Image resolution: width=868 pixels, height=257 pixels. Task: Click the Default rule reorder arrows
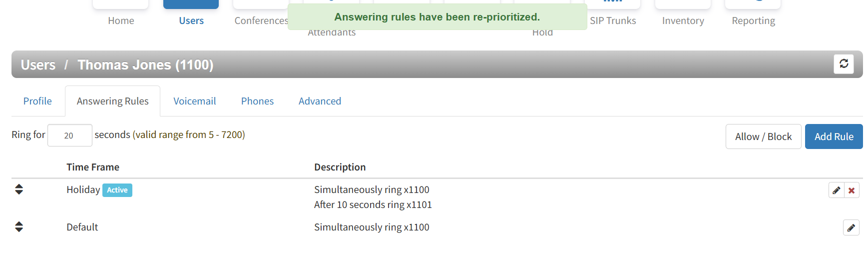pyautogui.click(x=19, y=227)
